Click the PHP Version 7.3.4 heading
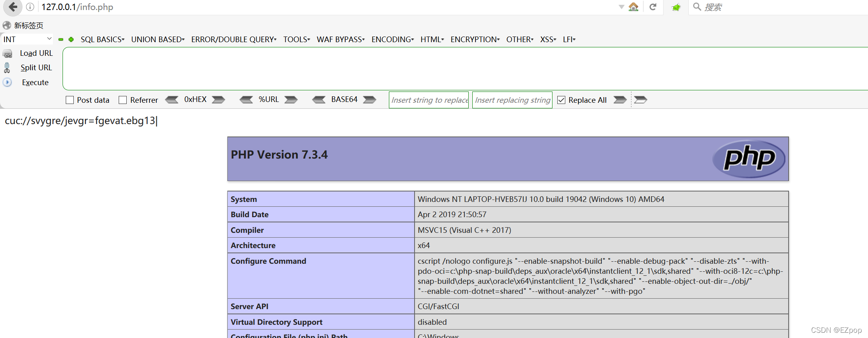Screen dimensions: 868x338 (279, 155)
